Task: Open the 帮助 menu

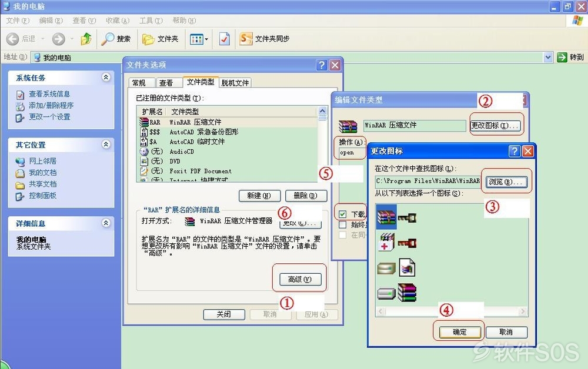Action: (x=184, y=21)
